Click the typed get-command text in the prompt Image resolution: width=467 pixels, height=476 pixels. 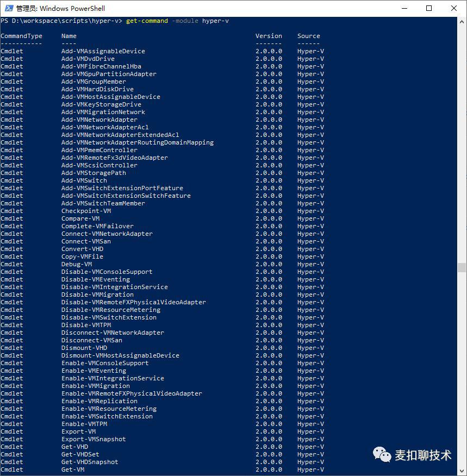click(147, 21)
